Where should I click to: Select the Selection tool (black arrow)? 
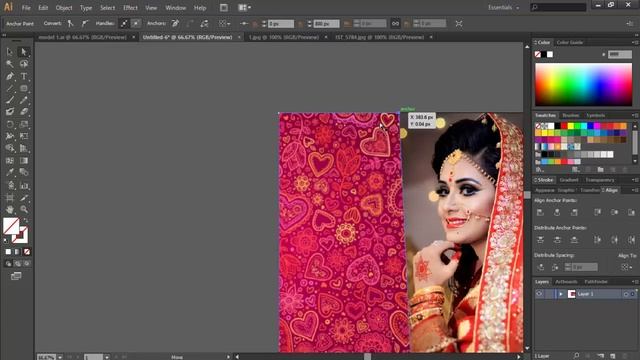coord(9,52)
